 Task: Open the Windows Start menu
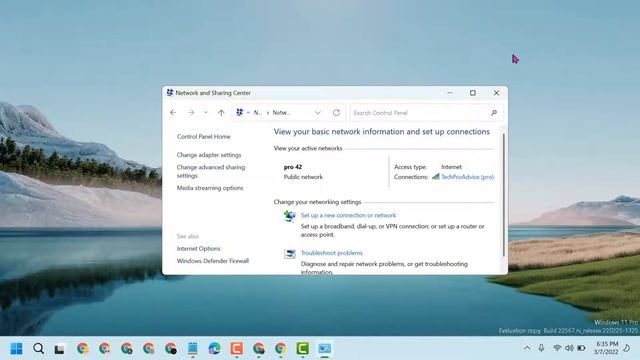coord(16,349)
